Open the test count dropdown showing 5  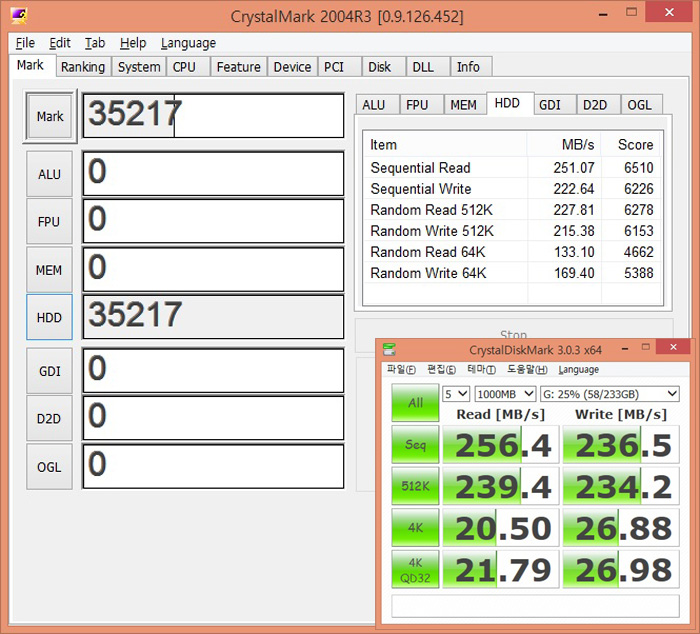[456, 394]
